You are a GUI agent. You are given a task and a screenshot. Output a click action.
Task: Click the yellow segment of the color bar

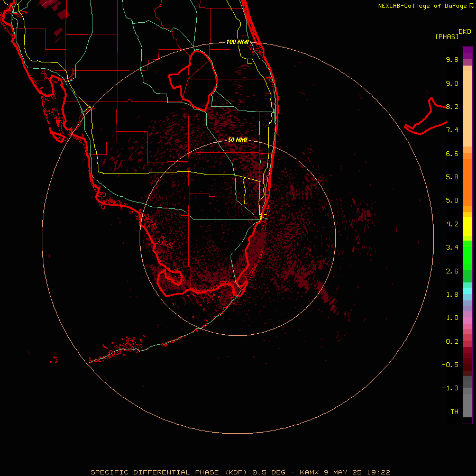point(467,226)
